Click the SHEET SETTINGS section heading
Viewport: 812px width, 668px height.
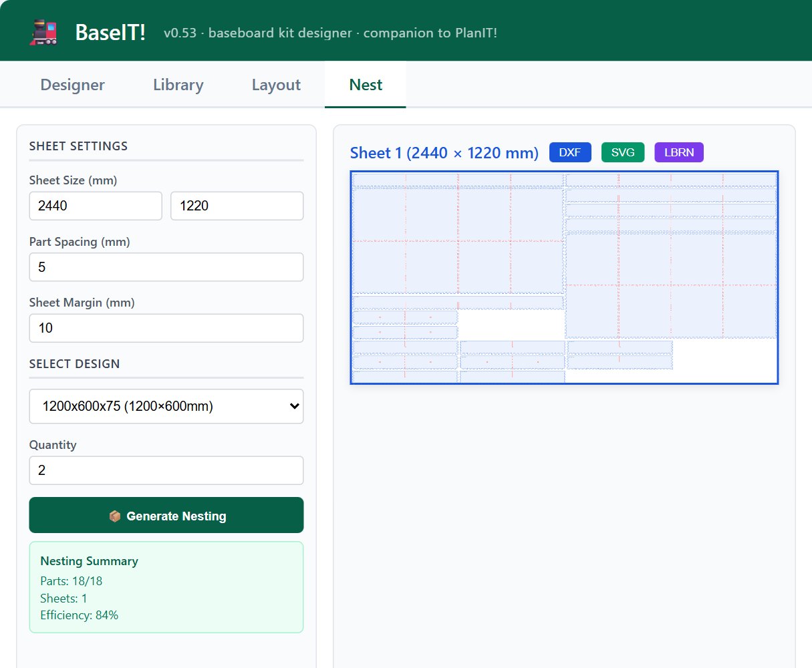coord(78,146)
